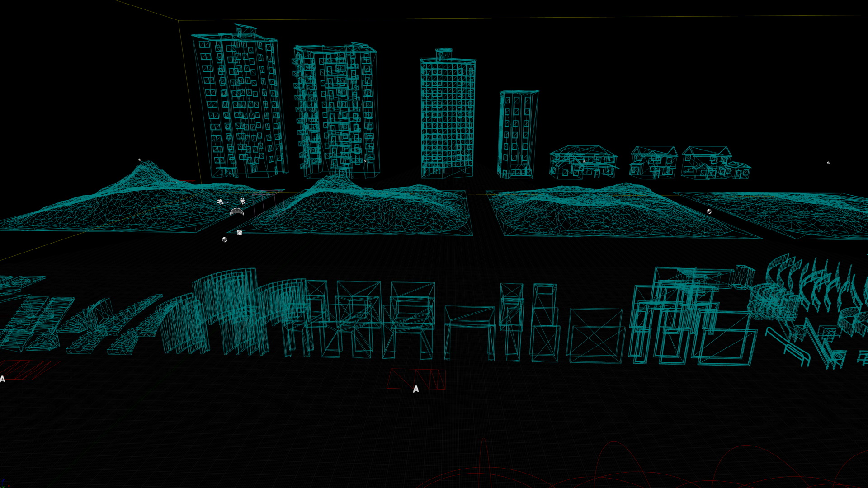Click small sphere icon at far right sky

(x=828, y=163)
